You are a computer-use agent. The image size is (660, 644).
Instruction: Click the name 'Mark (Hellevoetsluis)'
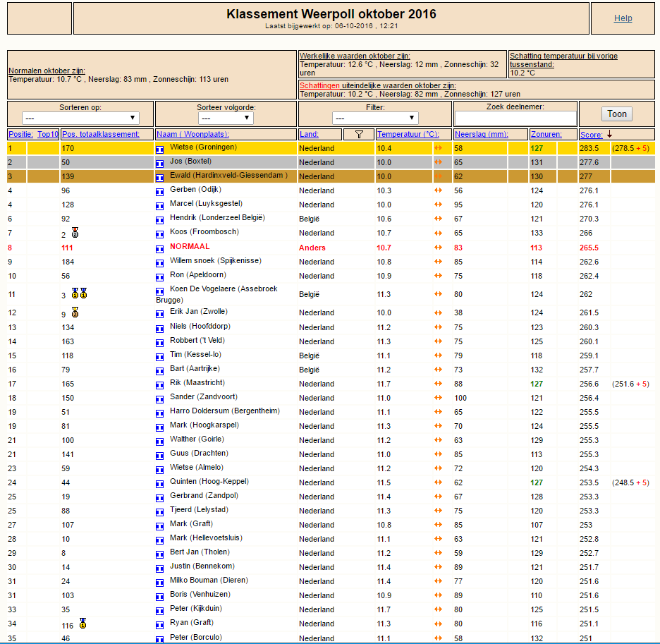click(x=206, y=538)
